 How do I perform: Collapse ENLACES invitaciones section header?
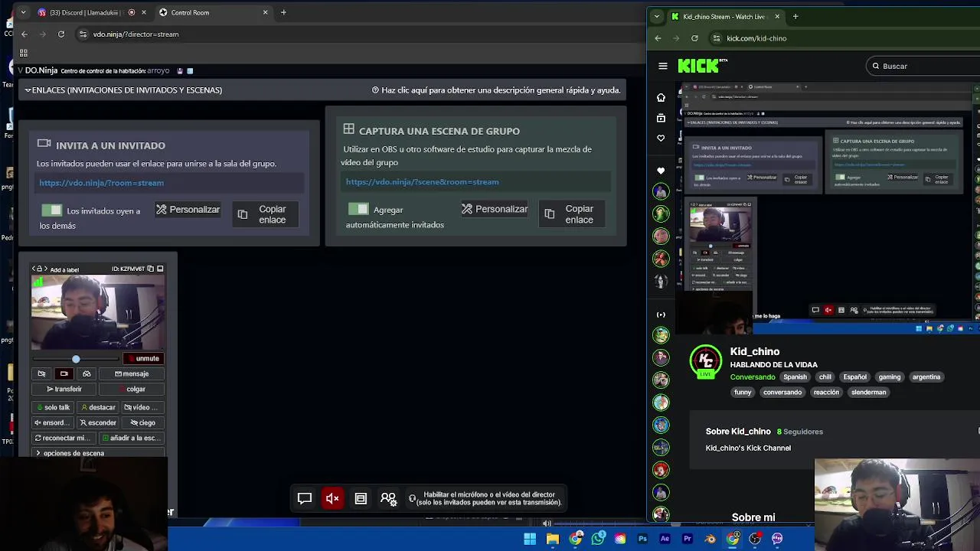(x=123, y=90)
